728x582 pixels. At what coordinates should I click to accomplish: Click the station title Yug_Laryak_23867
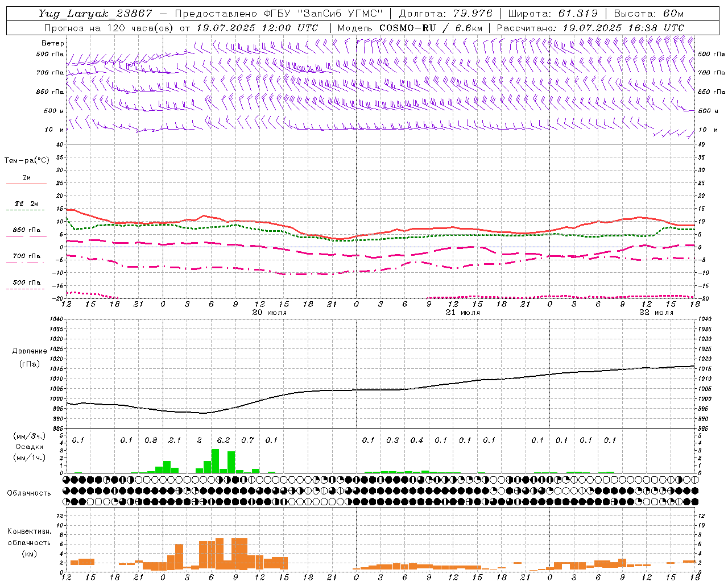pyautogui.click(x=96, y=14)
